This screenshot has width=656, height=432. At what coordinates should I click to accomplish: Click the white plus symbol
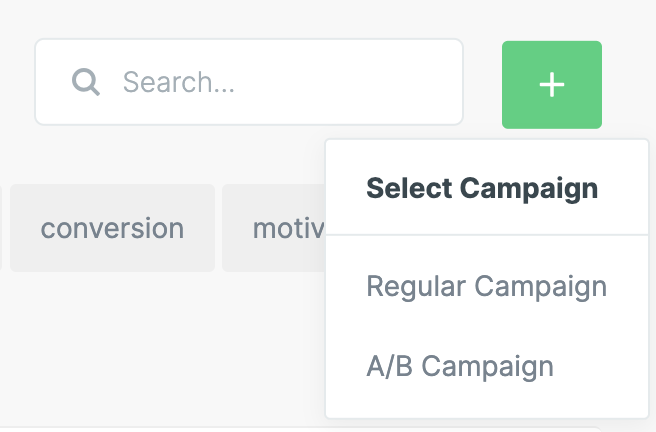click(552, 85)
